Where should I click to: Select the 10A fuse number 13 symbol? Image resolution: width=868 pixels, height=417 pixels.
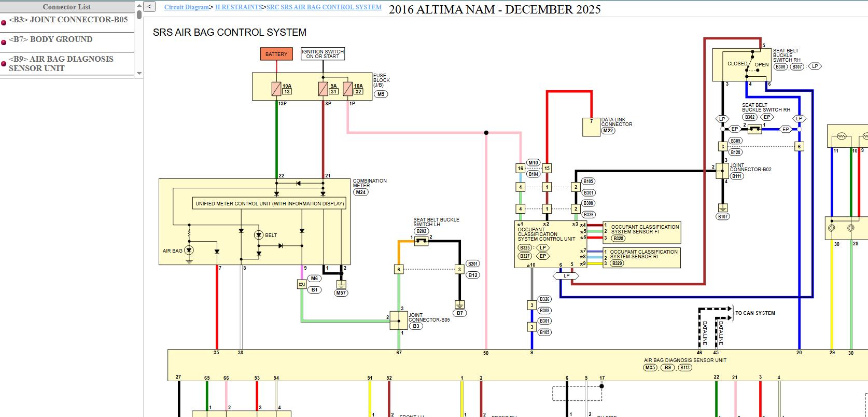coord(276,89)
